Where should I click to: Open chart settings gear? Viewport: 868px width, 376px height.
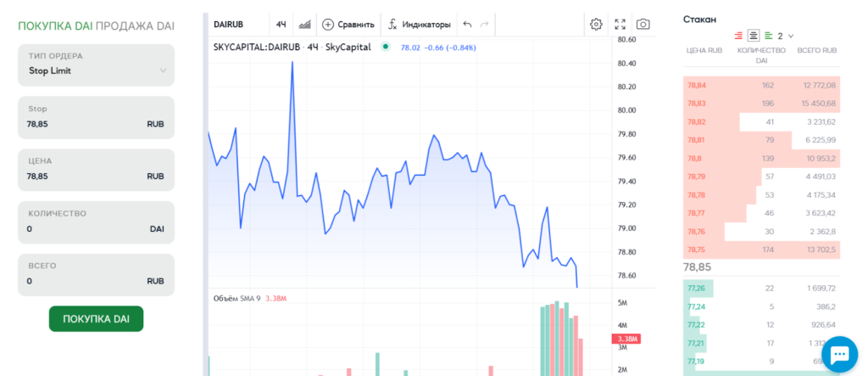[x=596, y=25]
